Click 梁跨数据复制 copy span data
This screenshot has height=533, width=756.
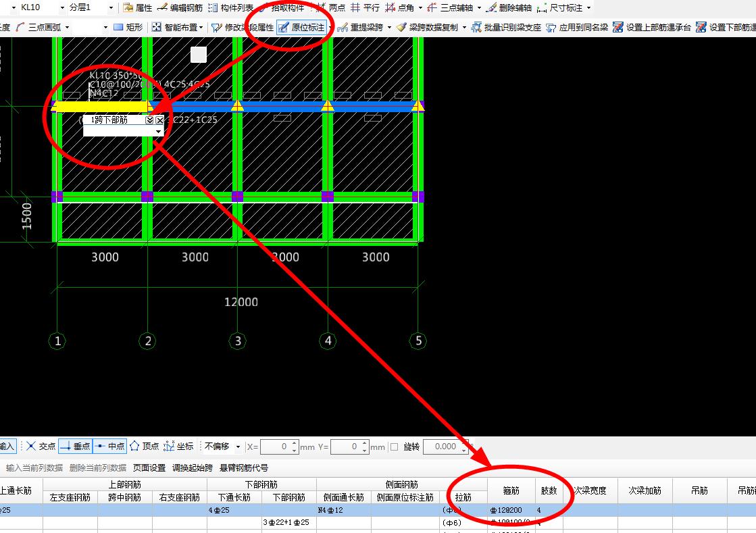[427, 28]
